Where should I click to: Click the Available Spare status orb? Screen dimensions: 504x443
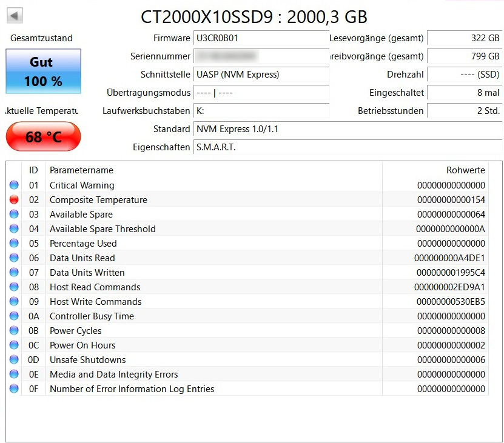tap(14, 215)
